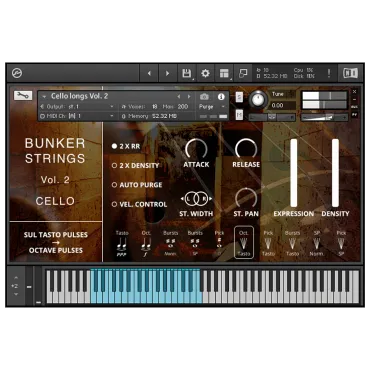Click the ATTACK knob

[196, 149]
